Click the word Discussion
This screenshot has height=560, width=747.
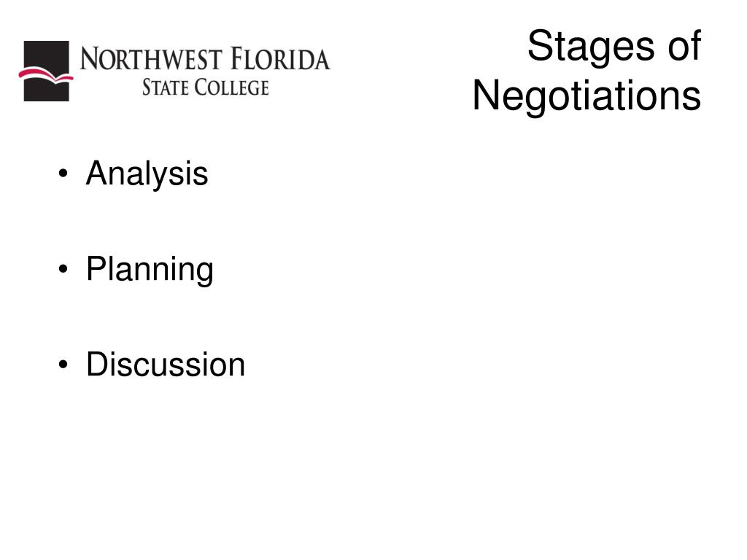coord(166,365)
